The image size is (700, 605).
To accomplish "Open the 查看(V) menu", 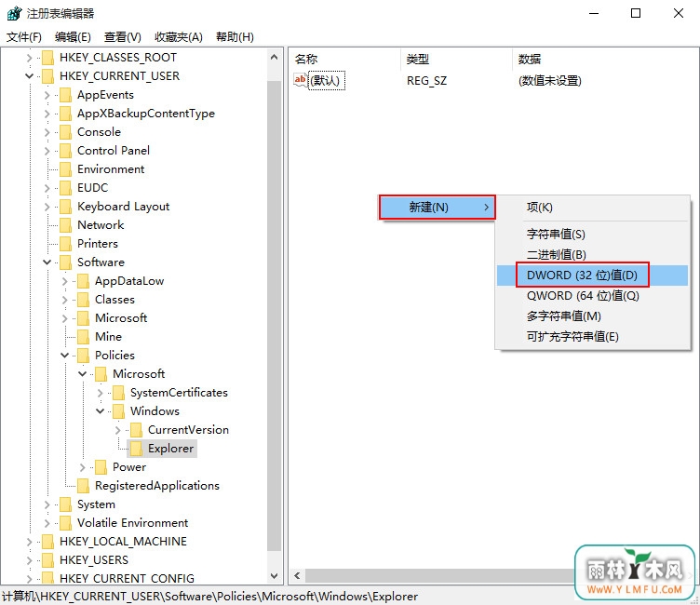I will pyautogui.click(x=122, y=37).
